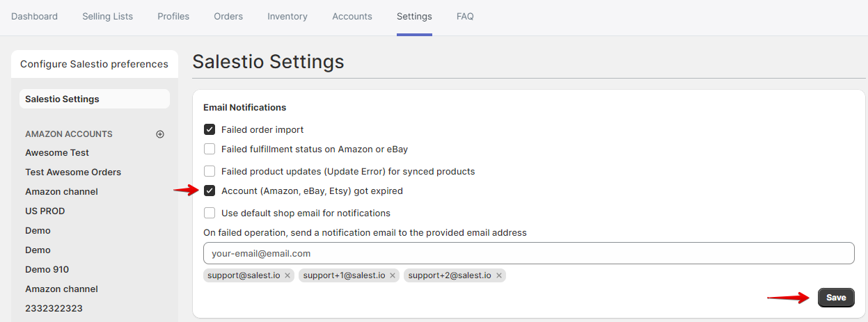Toggle Account got expired notification checkbox
This screenshot has height=322, width=868.
(210, 191)
